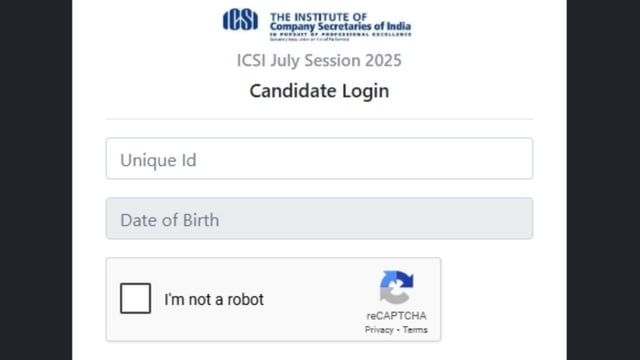This screenshot has width=640, height=360.
Task: Click "THE INSTITUTE OF" header text
Action: (x=318, y=17)
